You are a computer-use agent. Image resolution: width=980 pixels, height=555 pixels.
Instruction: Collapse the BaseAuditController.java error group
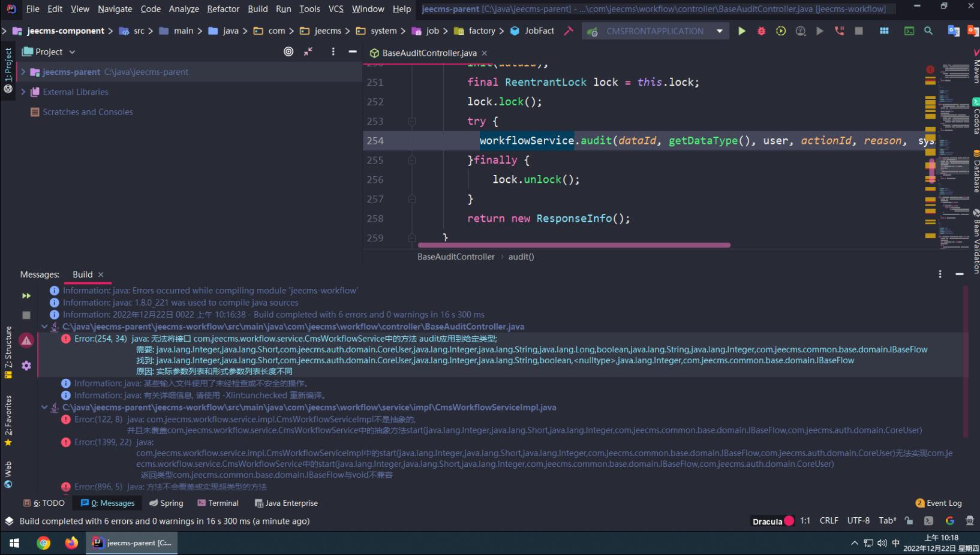(x=44, y=327)
